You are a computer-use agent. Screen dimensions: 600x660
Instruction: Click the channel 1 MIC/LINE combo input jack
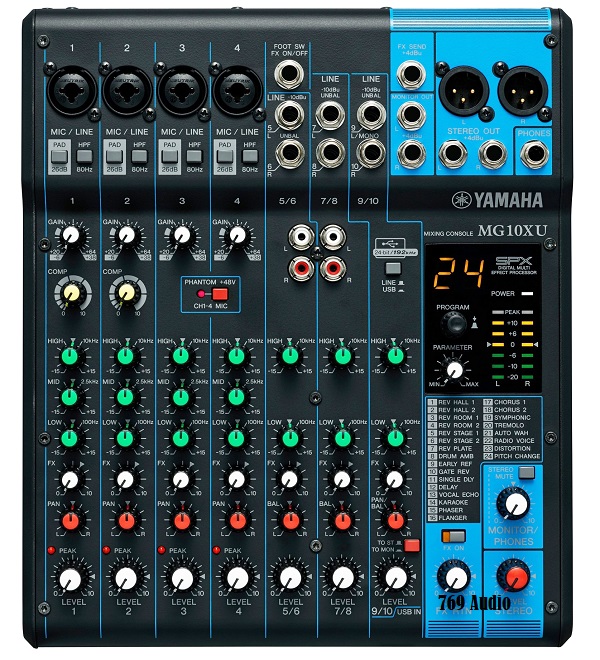(x=72, y=91)
